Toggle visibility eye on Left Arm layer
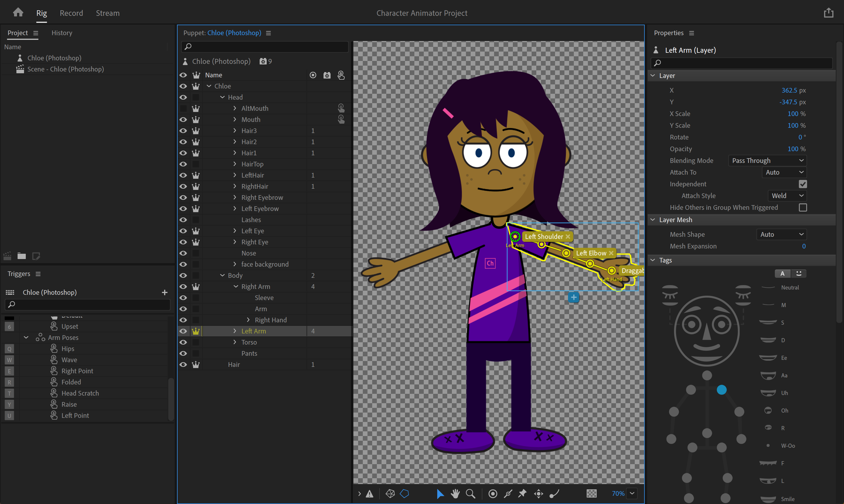 tap(183, 331)
